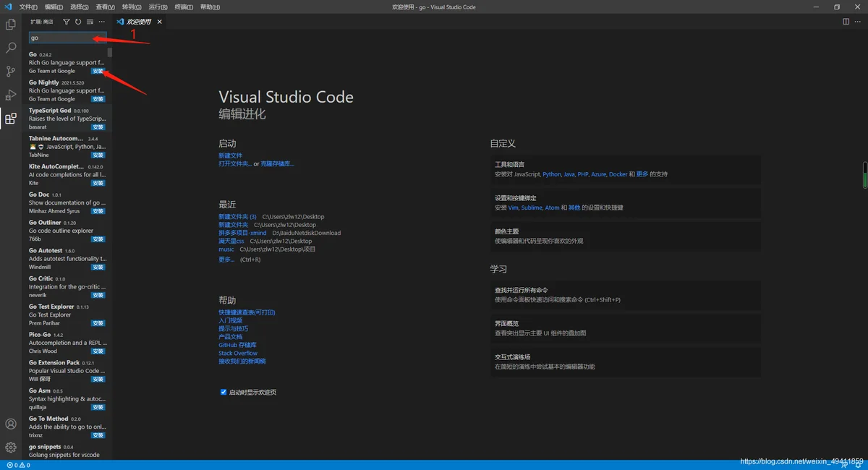Open editor more actions ellipsis
This screenshot has height=470, width=868.
(x=859, y=22)
